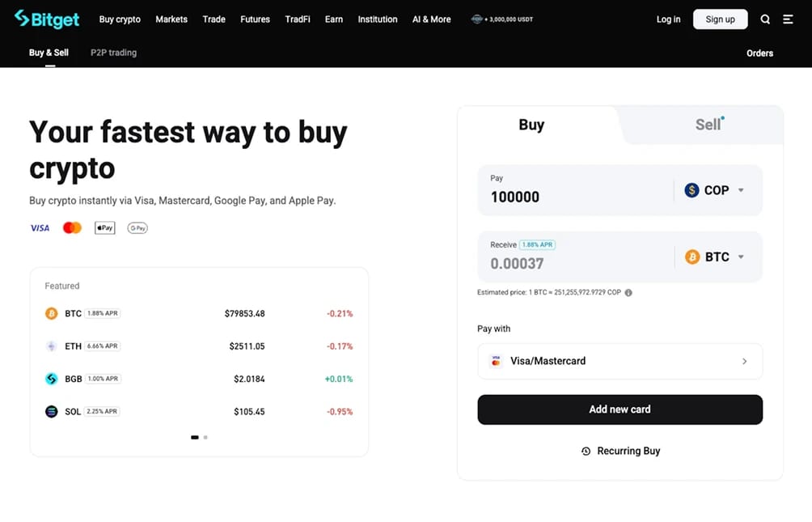Open the TradFi menu
This screenshot has height=522, width=812.
(298, 19)
